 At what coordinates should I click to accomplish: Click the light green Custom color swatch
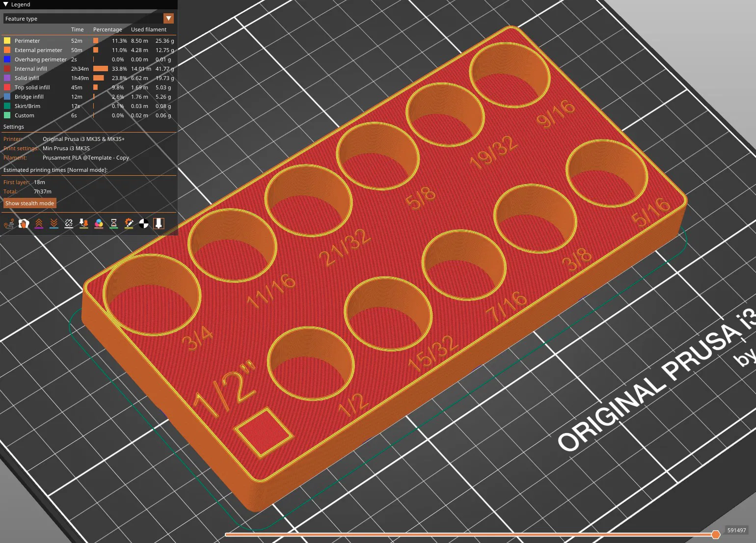click(7, 115)
